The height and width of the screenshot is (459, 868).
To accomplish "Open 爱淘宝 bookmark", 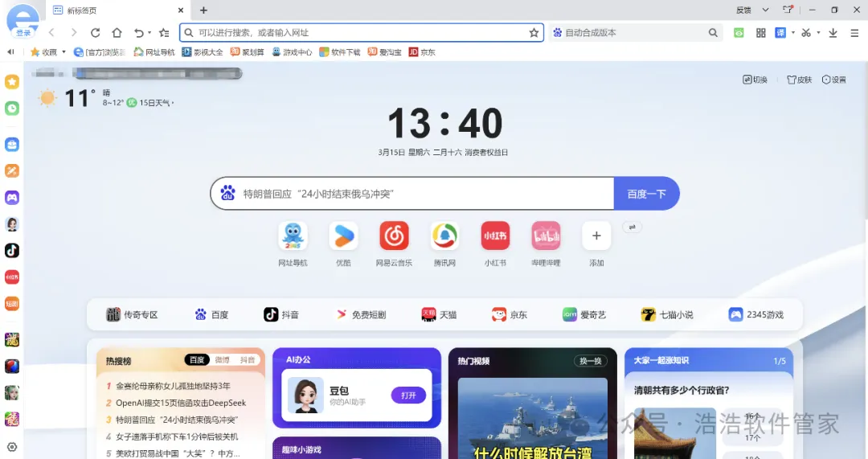I will coord(384,52).
